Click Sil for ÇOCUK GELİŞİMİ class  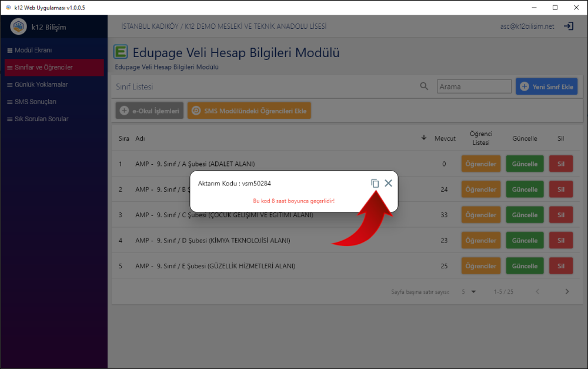point(561,215)
